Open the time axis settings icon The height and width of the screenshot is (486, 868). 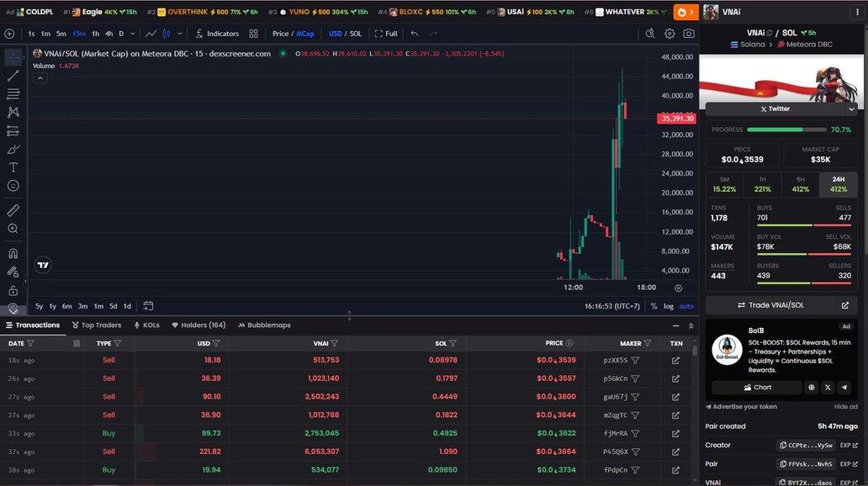(678, 288)
